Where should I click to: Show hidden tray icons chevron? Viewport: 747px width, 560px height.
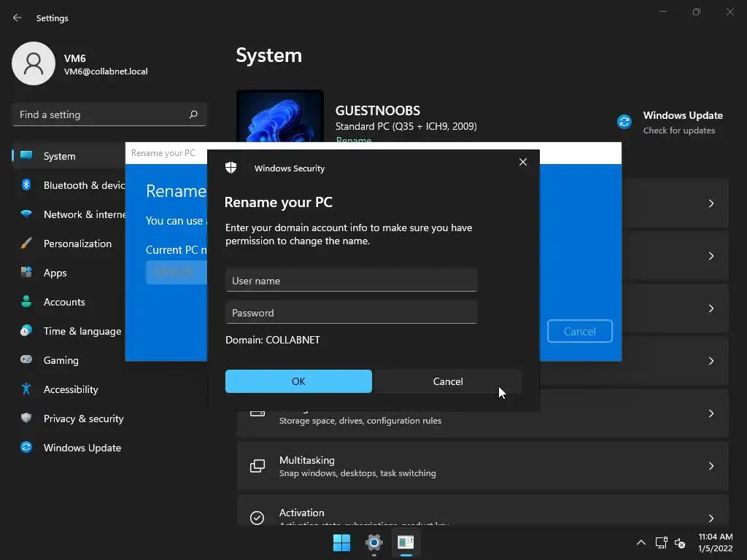[x=641, y=542]
